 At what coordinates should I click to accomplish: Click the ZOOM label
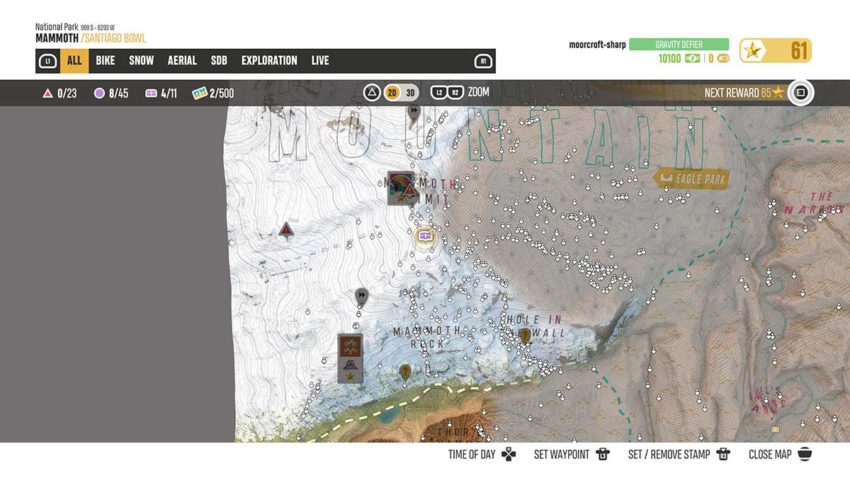point(478,92)
